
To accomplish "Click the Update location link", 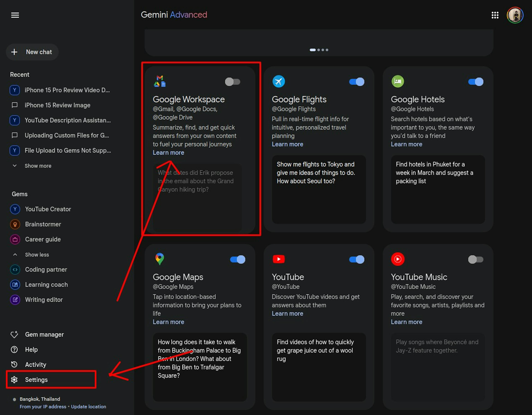I will (x=88, y=406).
